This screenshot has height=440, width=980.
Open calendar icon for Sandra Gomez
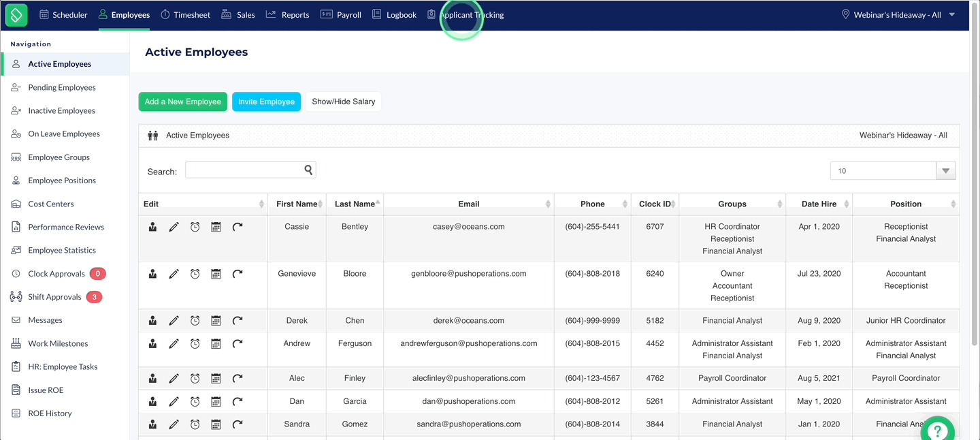(216, 424)
